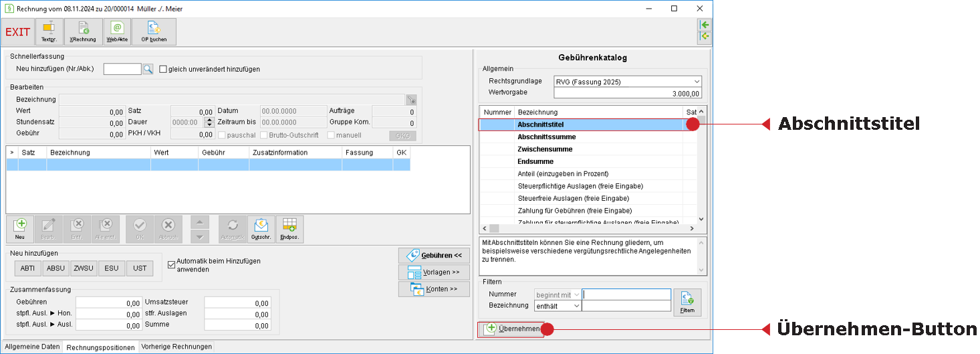
Task: Click the Gutschr. envelope icon
Action: coord(261,229)
